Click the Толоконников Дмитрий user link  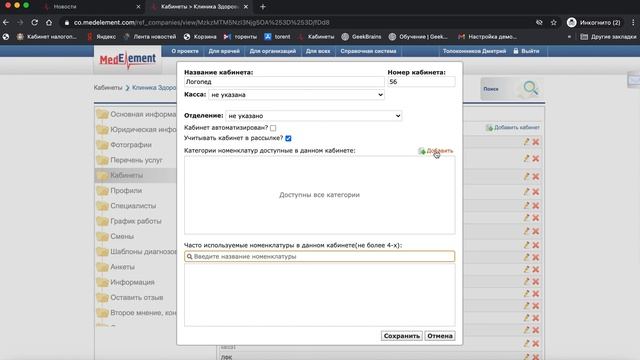tap(474, 51)
